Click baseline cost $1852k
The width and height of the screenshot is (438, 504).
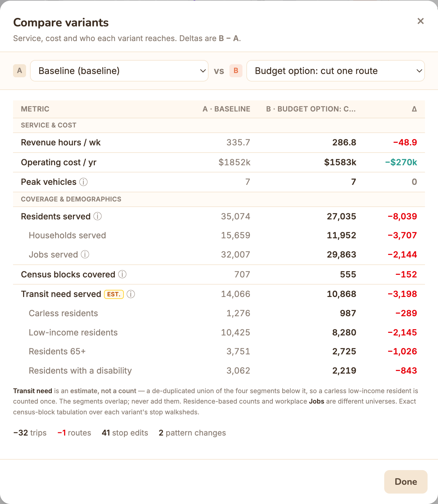click(234, 162)
